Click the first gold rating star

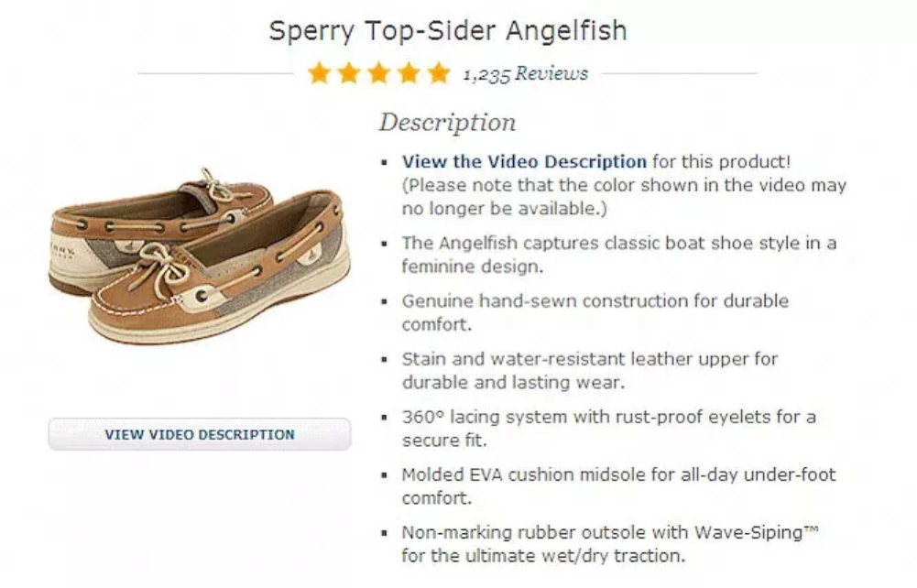click(320, 73)
